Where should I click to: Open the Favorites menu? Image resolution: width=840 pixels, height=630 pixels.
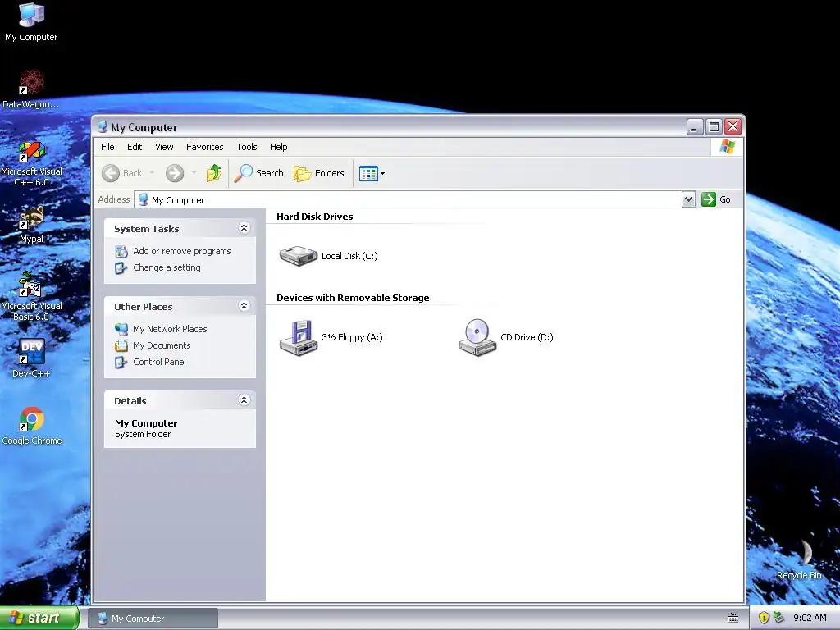click(204, 147)
